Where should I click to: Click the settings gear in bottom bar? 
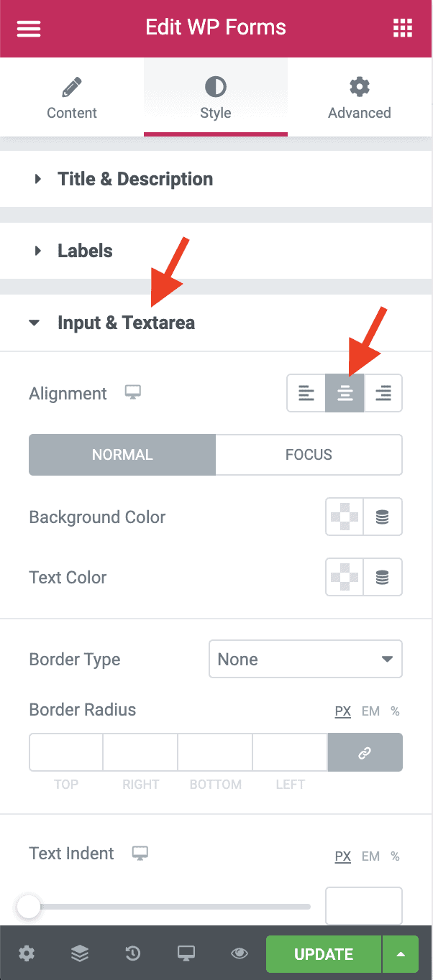[27, 953]
